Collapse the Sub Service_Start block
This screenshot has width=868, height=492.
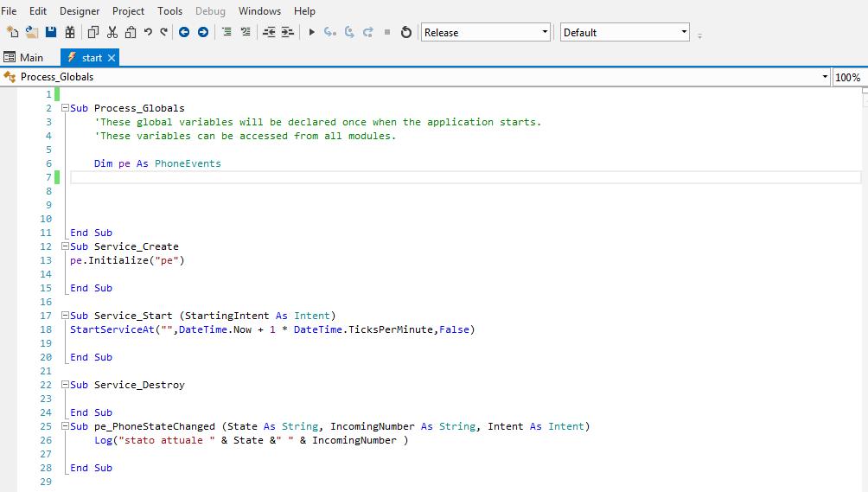65,316
